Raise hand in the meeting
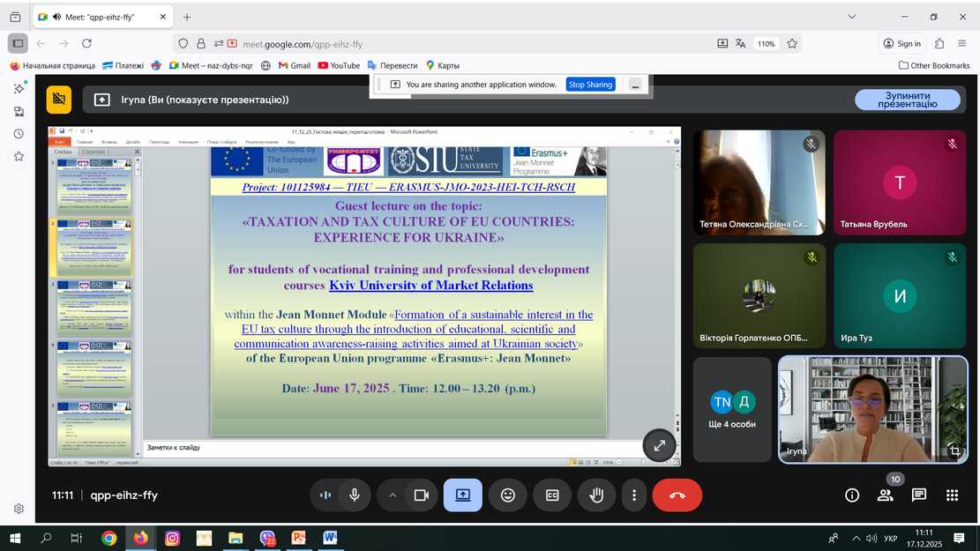This screenshot has height=551, width=980. pyautogui.click(x=596, y=495)
